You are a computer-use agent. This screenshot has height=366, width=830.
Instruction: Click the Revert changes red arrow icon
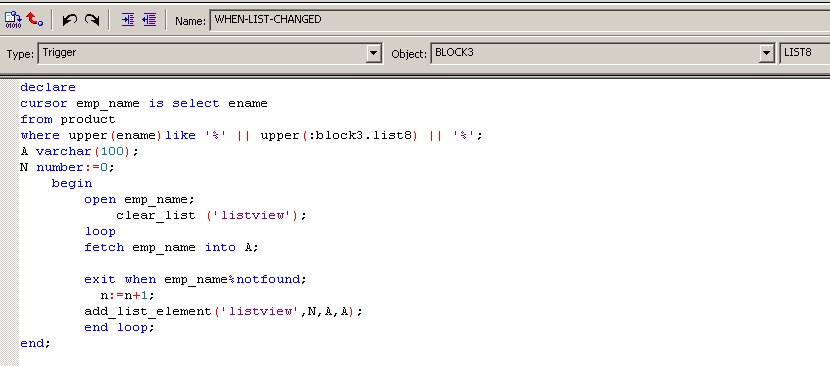click(x=34, y=20)
